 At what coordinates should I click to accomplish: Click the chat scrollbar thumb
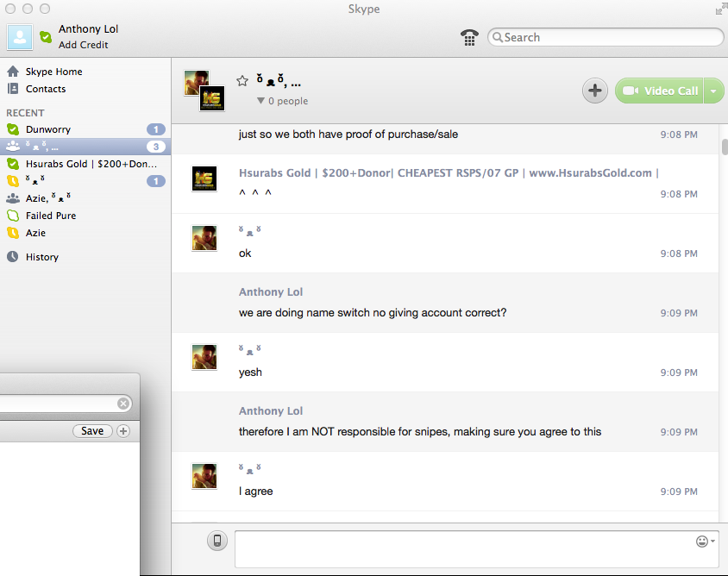tap(725, 147)
